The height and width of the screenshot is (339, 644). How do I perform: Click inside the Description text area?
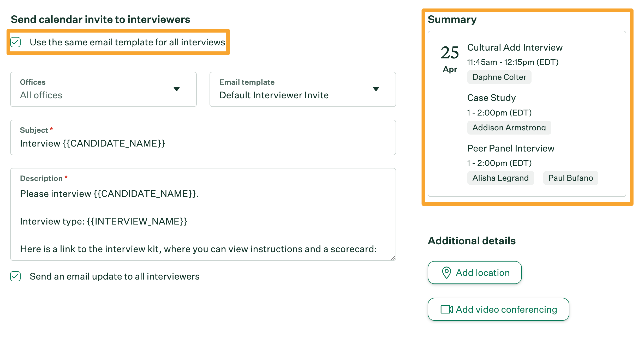click(203, 221)
